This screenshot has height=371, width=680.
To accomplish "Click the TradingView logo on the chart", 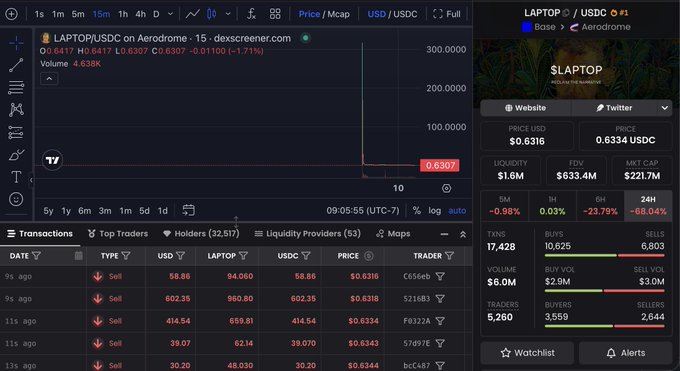I will pos(52,161).
